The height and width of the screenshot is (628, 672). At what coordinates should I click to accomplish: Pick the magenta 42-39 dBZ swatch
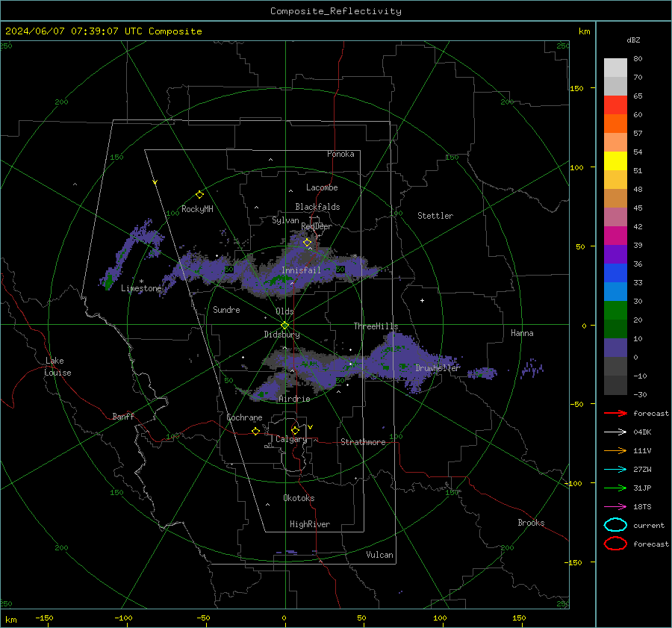[x=615, y=236]
